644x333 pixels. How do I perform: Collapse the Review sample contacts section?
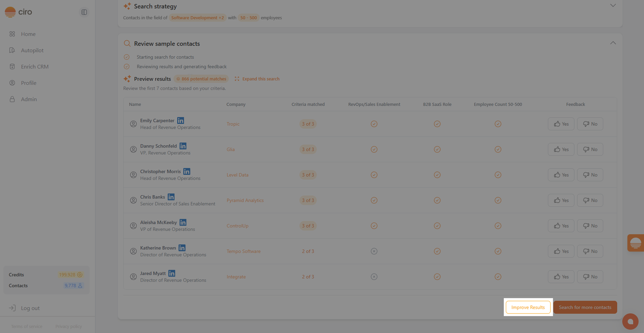(x=613, y=43)
